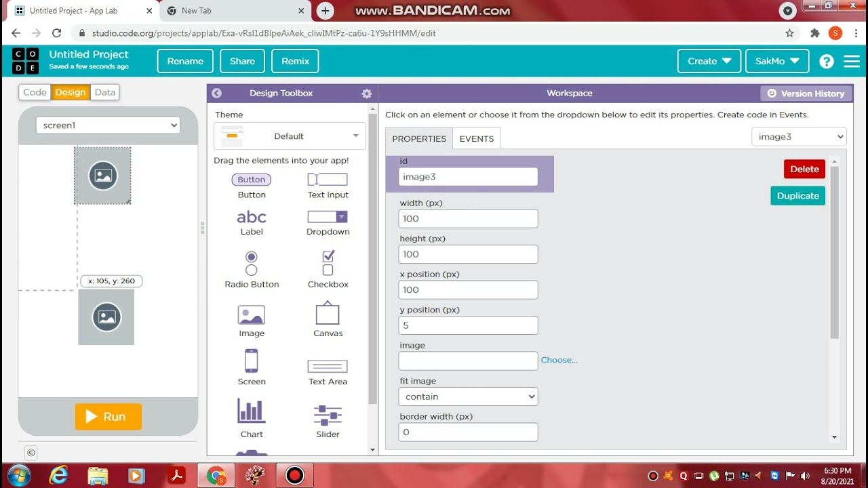The width and height of the screenshot is (868, 488).
Task: Switch to Code mode
Action: click(x=35, y=92)
